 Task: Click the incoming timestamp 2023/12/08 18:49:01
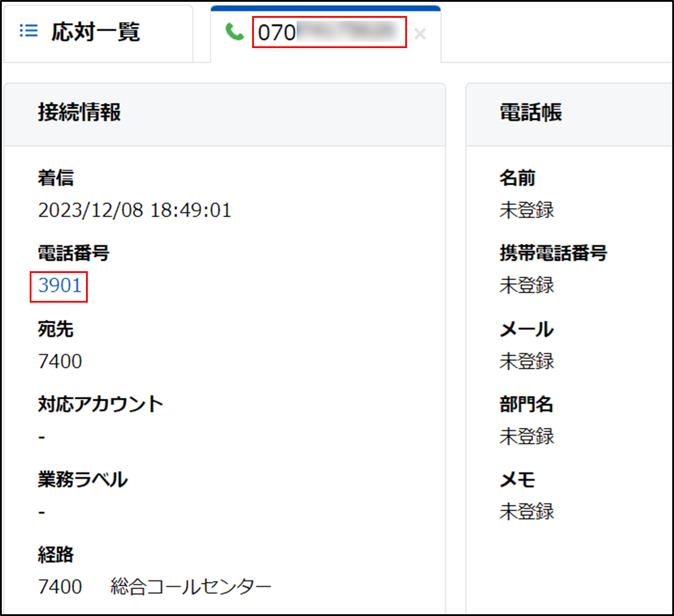(x=135, y=210)
